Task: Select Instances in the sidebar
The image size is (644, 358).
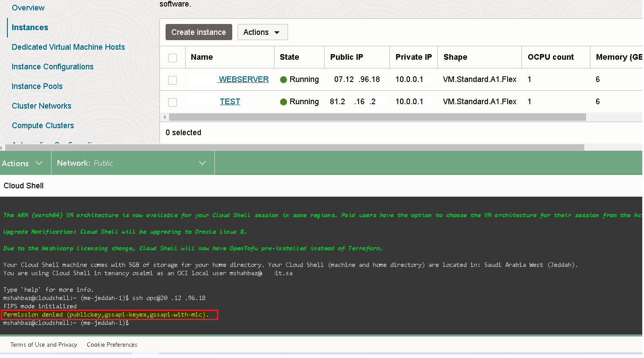Action: tap(30, 27)
